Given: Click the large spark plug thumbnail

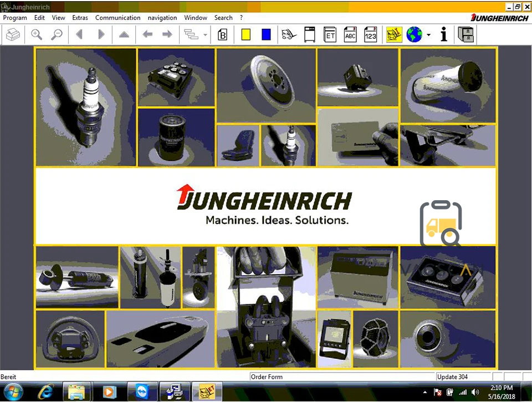Looking at the screenshot, I should (x=86, y=107).
